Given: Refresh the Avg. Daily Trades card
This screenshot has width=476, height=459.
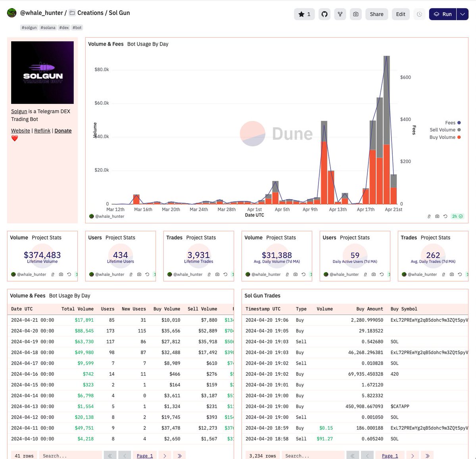Looking at the screenshot, I should tap(460, 274).
